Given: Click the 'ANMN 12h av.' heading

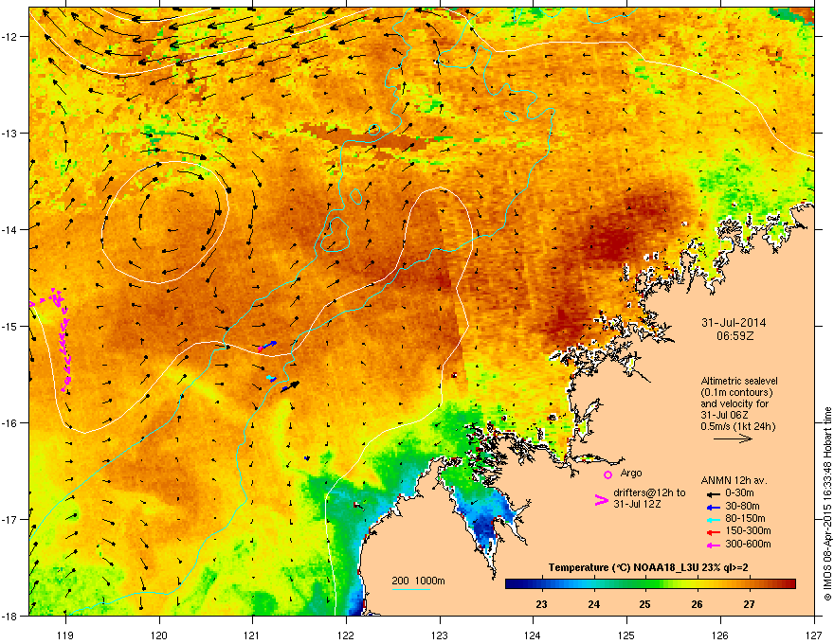Looking at the screenshot, I should pyautogui.click(x=734, y=480).
